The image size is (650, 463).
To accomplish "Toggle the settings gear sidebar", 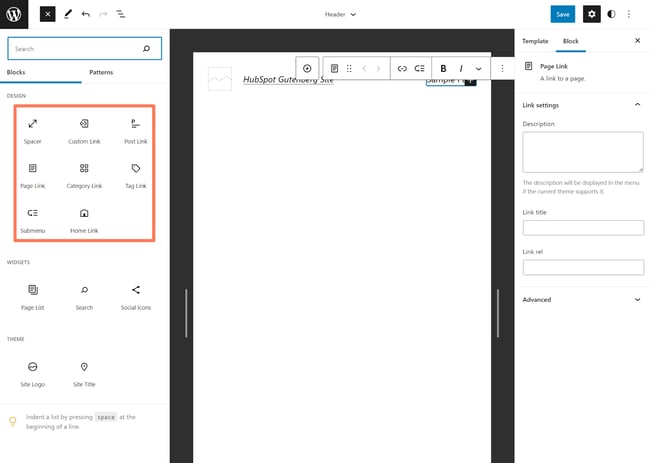I will point(591,15).
